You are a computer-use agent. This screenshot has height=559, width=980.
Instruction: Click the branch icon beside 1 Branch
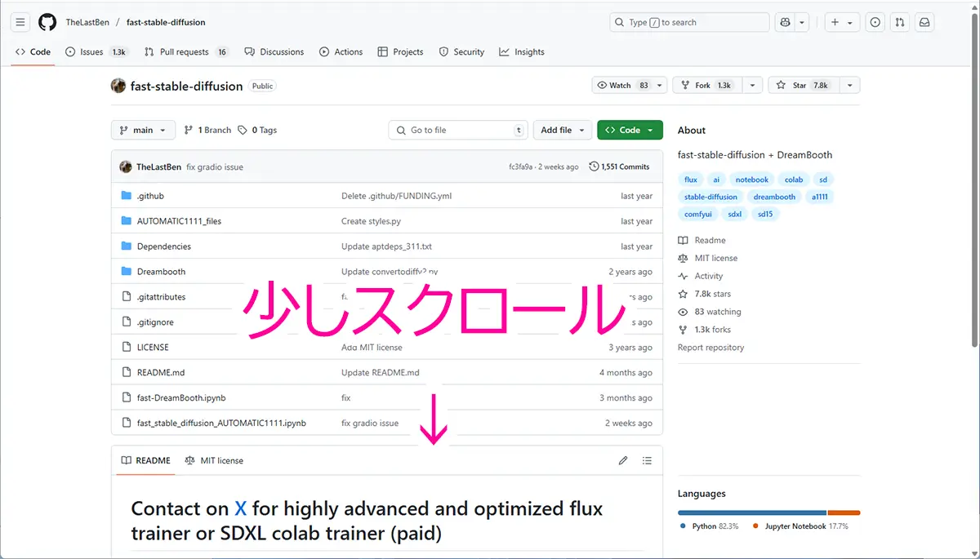click(x=189, y=130)
